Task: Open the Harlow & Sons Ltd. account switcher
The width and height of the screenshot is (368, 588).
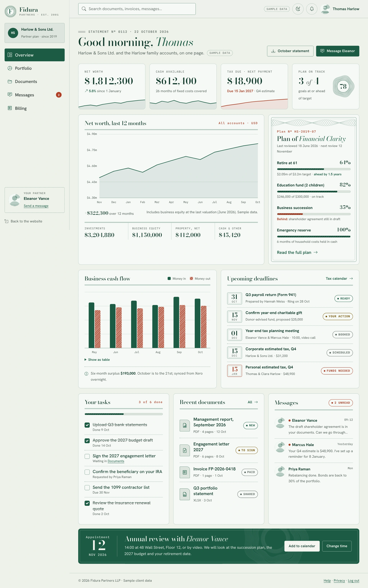Action: [x=34, y=33]
